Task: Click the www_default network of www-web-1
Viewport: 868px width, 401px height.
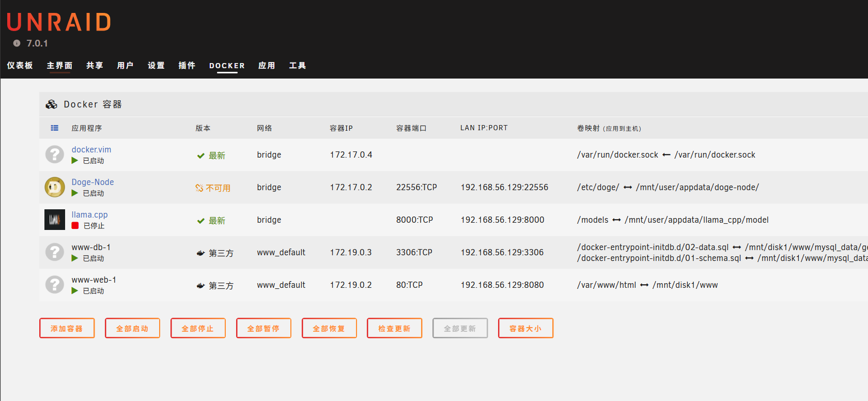Action: 281,285
